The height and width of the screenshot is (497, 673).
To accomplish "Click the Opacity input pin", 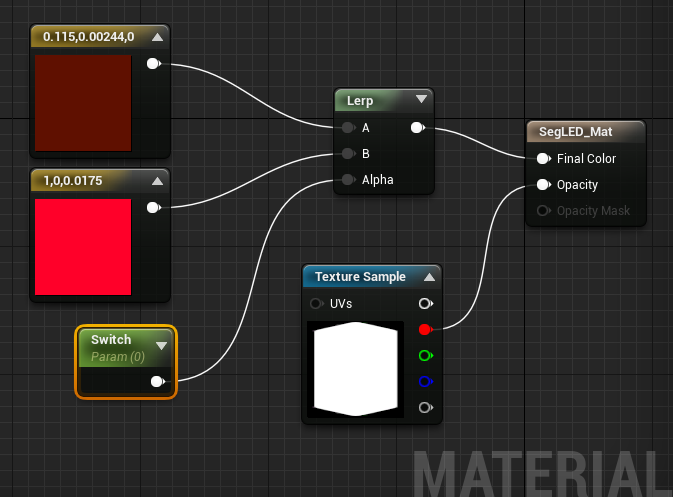I will pyautogui.click(x=543, y=185).
